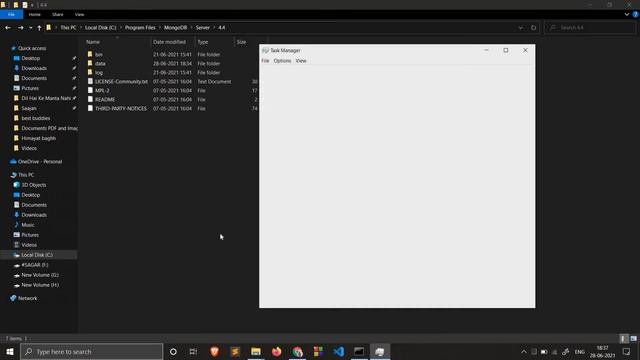Open the File menu in Task Manager

coord(265,61)
